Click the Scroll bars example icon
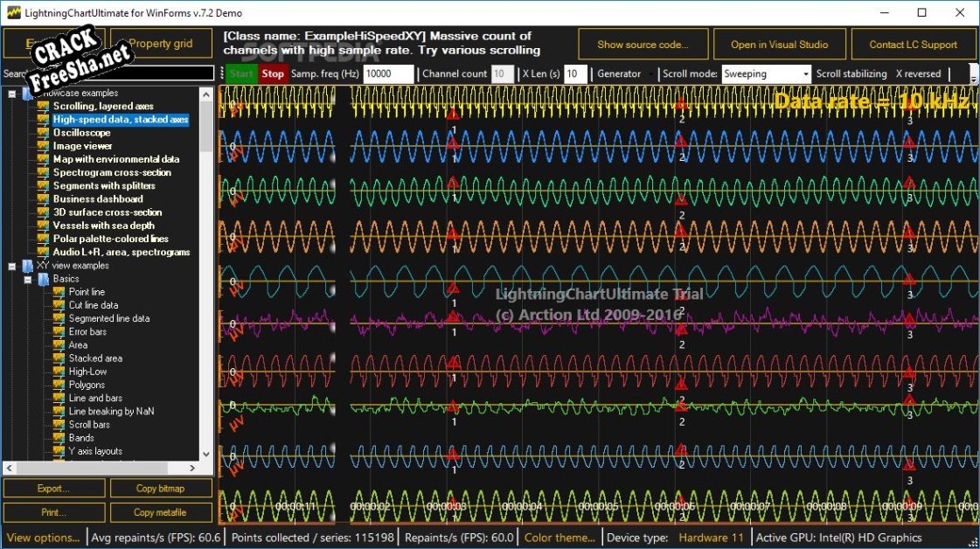The height and width of the screenshot is (549, 980). (59, 425)
